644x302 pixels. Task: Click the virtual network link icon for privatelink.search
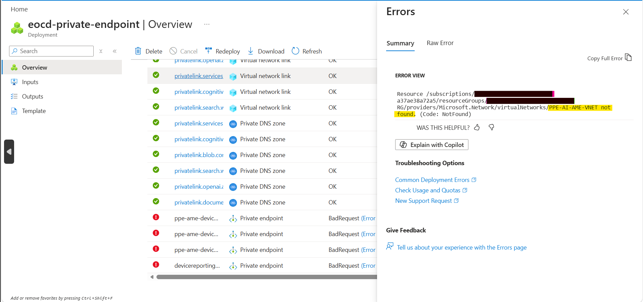click(233, 108)
